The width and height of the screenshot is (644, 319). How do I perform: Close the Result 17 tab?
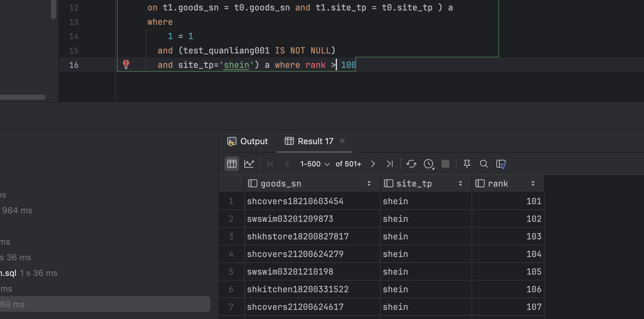pyautogui.click(x=342, y=141)
